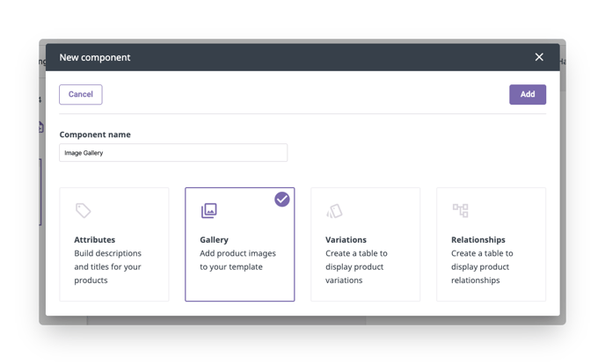The width and height of the screenshot is (605, 364).
Task: Click the 'Component name' label
Action: pyautogui.click(x=95, y=135)
